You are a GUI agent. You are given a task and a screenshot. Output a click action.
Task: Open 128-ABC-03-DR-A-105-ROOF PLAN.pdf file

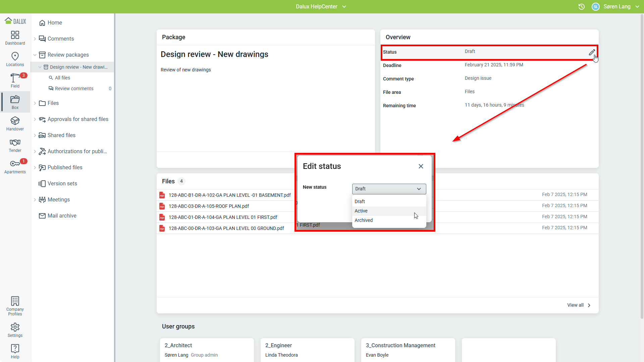[209, 206]
